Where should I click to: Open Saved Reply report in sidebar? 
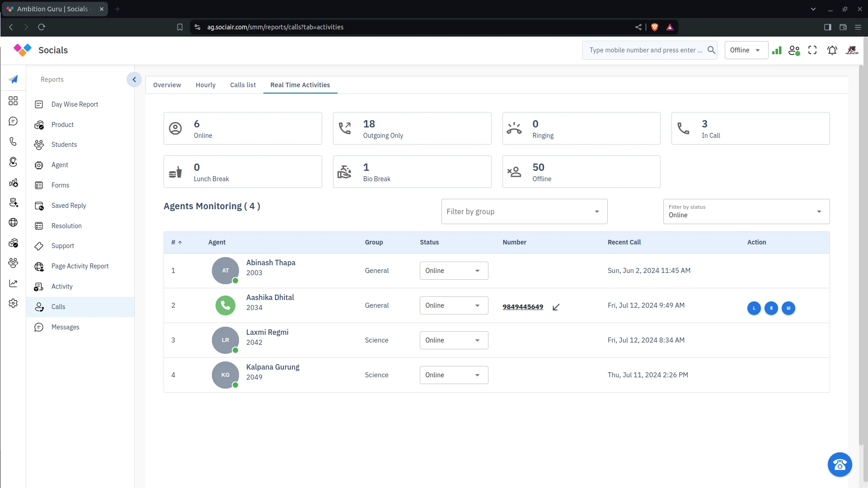80,206
